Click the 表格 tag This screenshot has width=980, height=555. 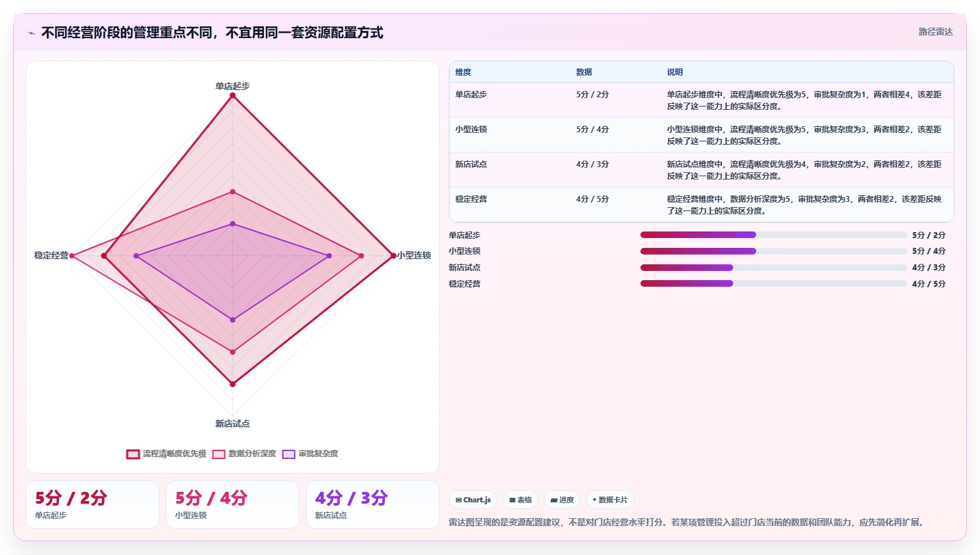point(521,500)
